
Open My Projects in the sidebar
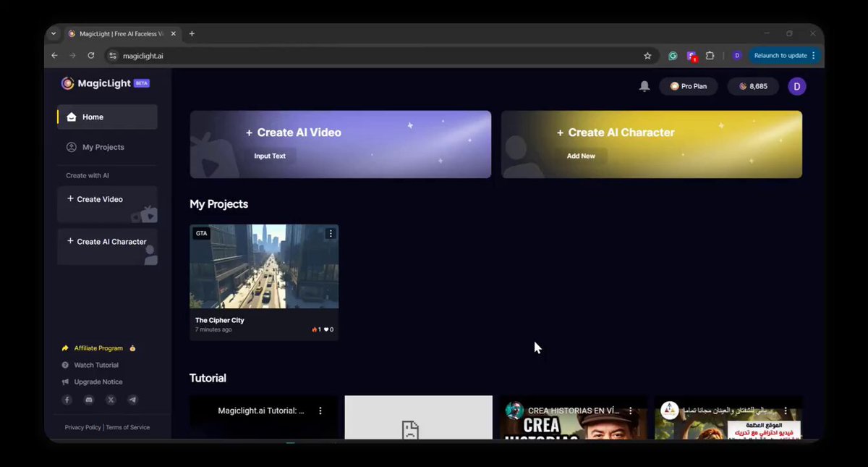[107, 147]
